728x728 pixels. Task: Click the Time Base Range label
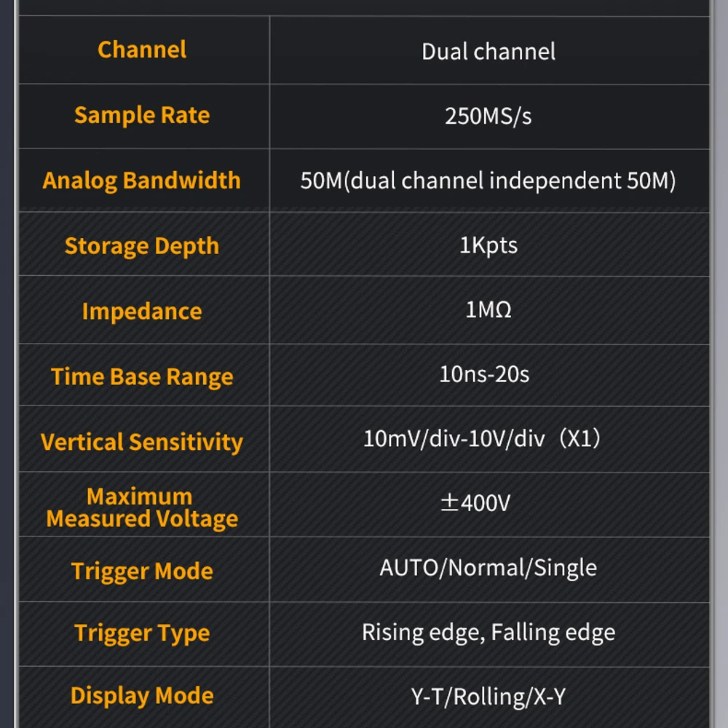click(142, 377)
